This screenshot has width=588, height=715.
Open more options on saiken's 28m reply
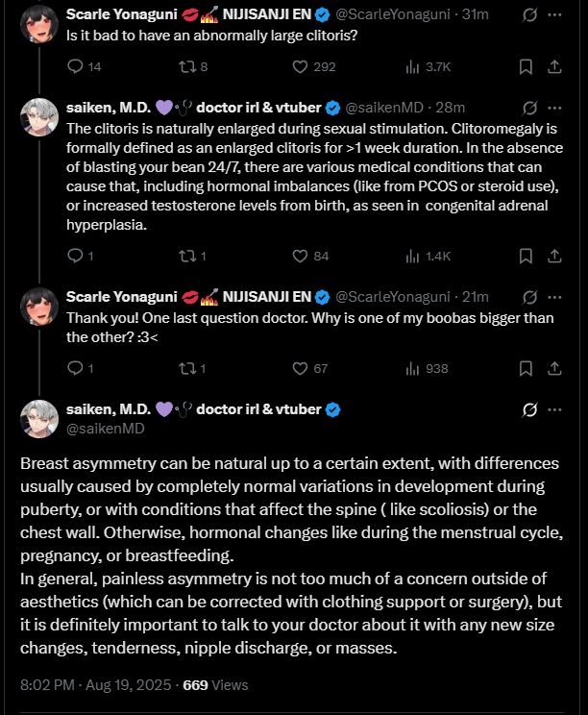coord(555,107)
